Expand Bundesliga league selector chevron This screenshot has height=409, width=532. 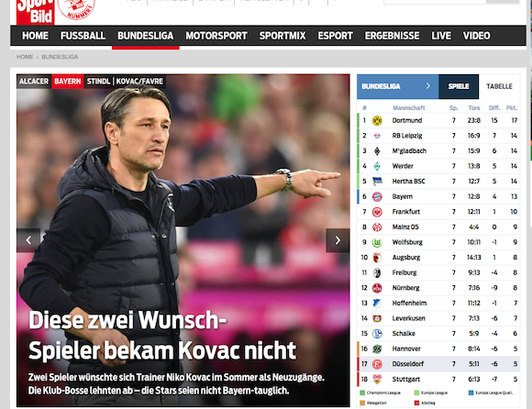point(427,86)
